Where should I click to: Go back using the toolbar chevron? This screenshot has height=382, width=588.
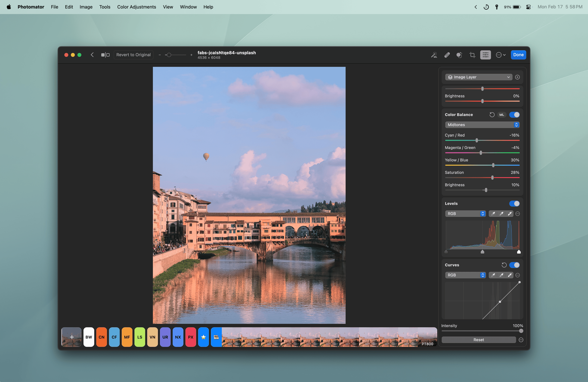point(92,55)
